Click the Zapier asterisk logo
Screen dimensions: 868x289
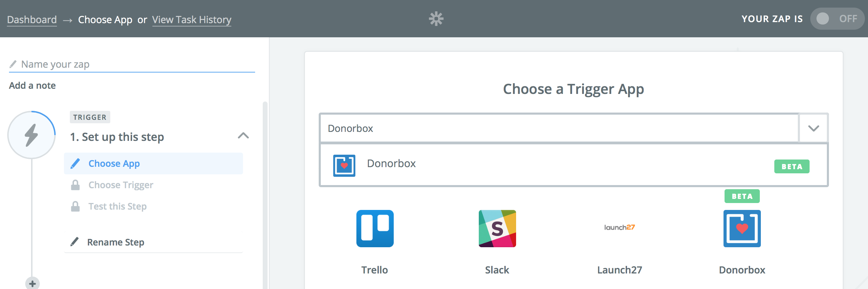(436, 19)
